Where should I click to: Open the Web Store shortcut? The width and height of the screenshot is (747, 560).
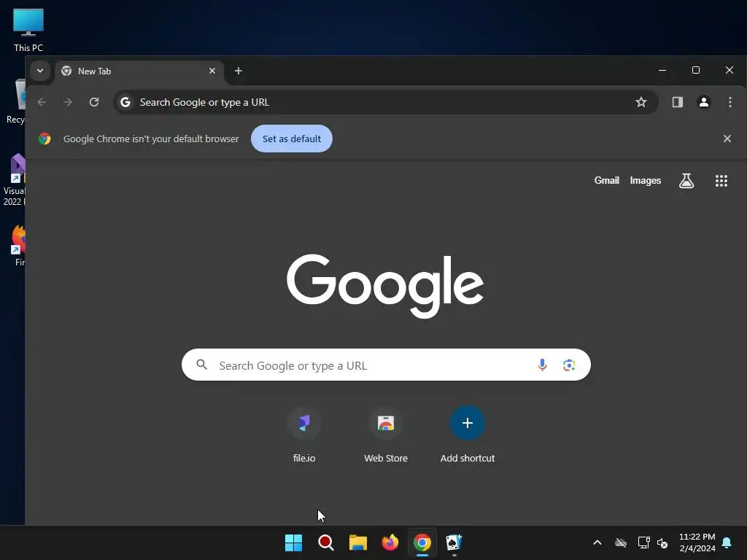[x=386, y=435]
